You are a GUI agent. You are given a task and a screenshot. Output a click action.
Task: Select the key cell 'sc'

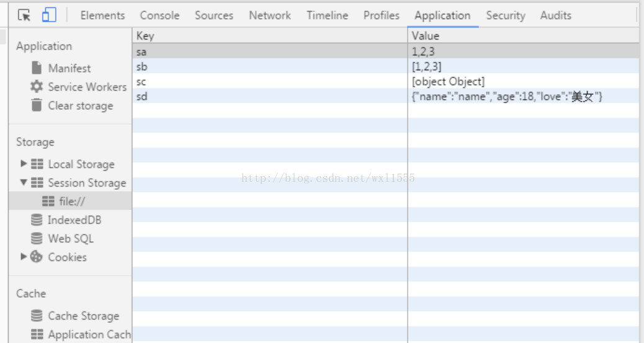[x=270, y=81]
